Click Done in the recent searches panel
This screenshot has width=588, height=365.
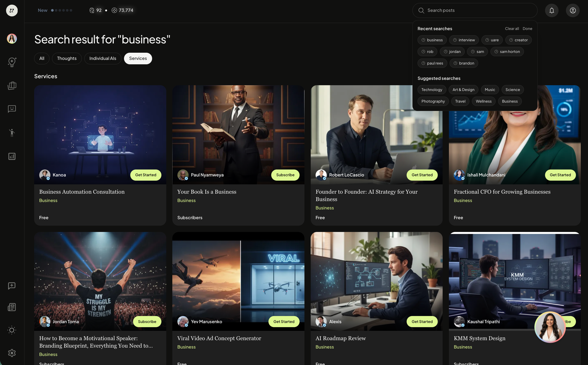(x=527, y=29)
